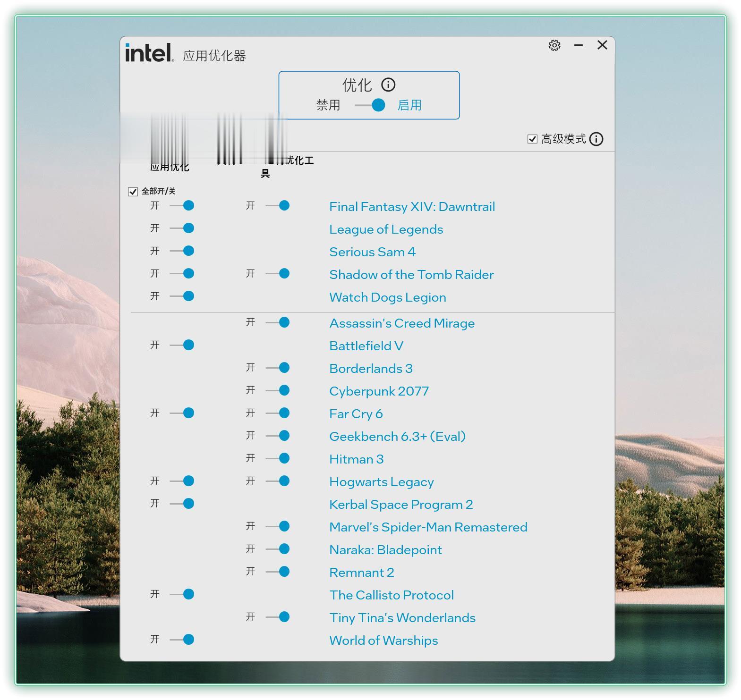The image size is (741, 700).
Task: Toggle Shadow of the Tomb Raider tool switch
Action: click(278, 274)
